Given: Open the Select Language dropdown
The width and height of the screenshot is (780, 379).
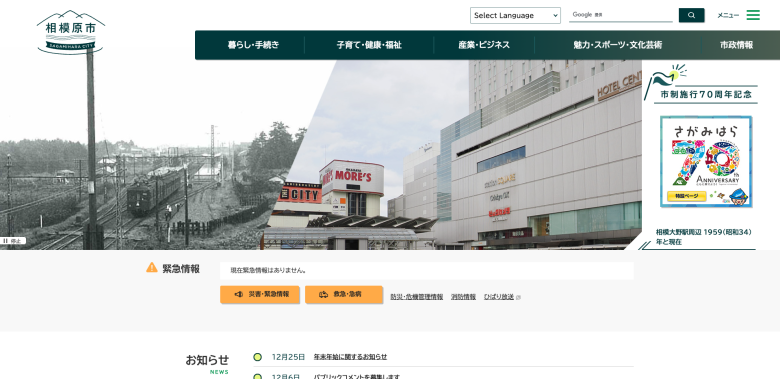Looking at the screenshot, I should point(515,15).
